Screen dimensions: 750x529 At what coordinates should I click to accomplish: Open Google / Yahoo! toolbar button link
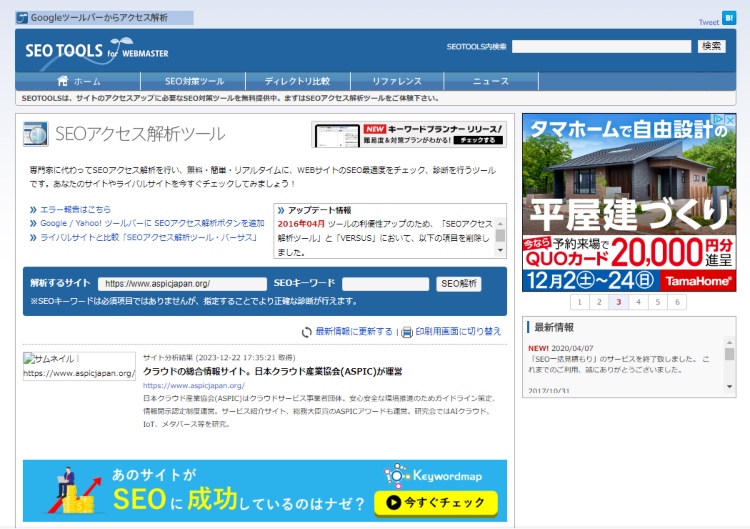click(152, 223)
